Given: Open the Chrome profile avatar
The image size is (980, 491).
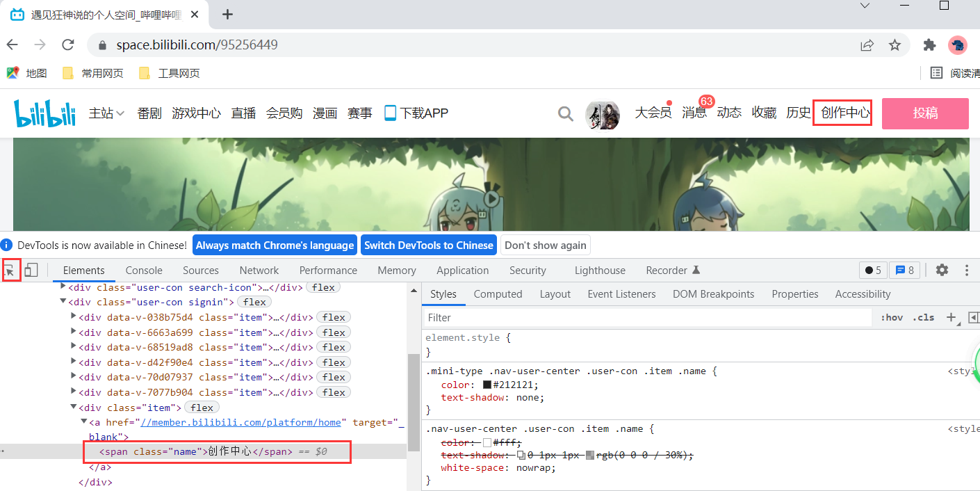Looking at the screenshot, I should click(957, 45).
